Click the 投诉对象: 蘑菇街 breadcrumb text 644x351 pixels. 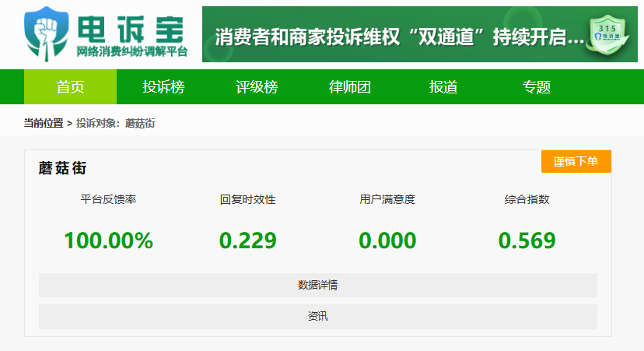(x=115, y=123)
